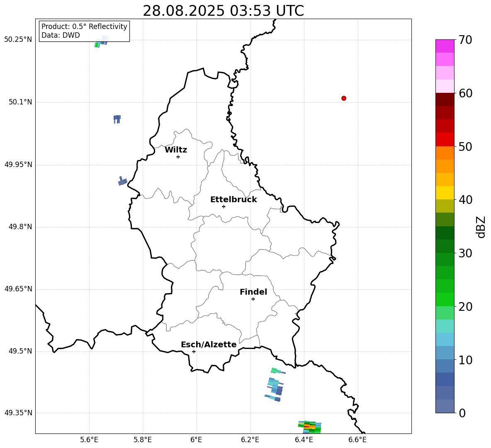The width and height of the screenshot is (491, 448).
Task: Click the Esch/Alzette city label
Action: 209,344
